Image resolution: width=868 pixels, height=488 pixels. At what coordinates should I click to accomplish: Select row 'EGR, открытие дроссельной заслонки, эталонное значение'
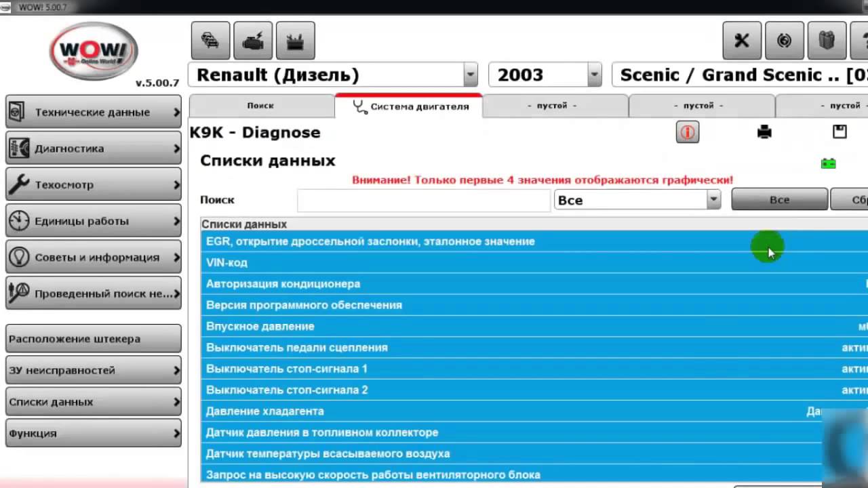pos(534,241)
